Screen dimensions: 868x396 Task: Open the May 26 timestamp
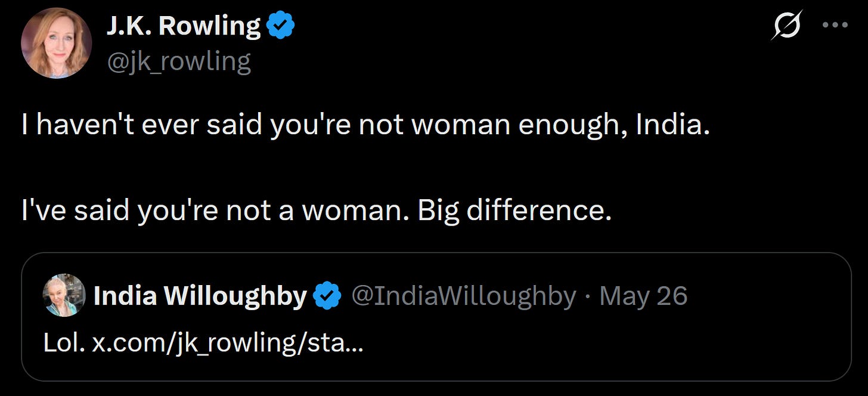643,296
